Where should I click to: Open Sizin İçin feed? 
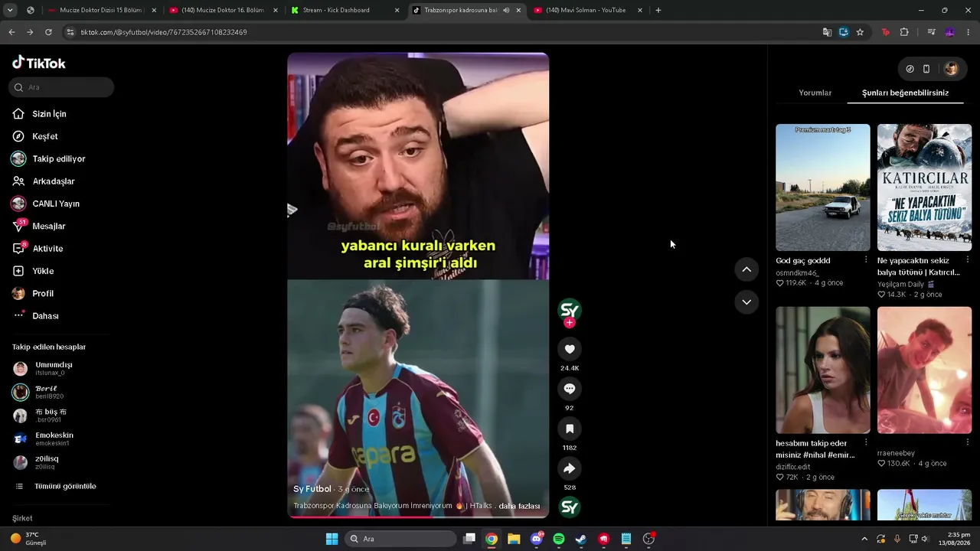(40, 114)
